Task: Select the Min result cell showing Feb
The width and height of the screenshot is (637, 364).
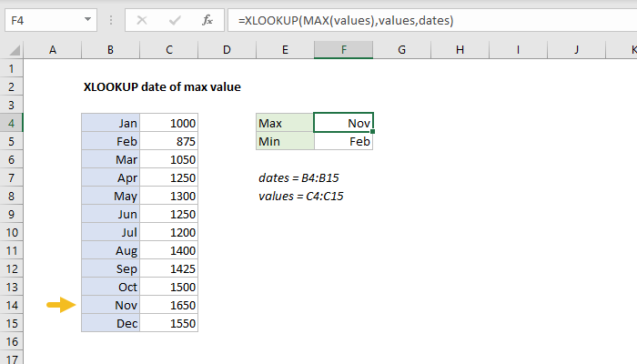Action: (343, 141)
